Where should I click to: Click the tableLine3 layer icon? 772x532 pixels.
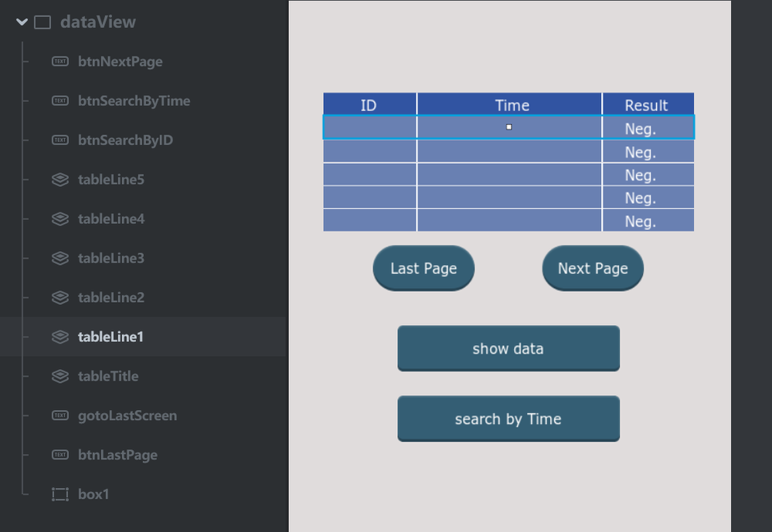(x=60, y=259)
